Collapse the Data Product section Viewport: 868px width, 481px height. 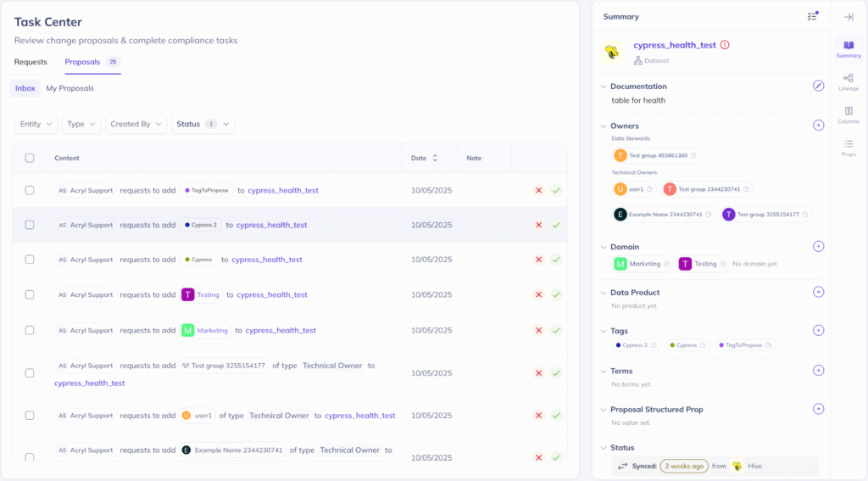pyautogui.click(x=604, y=293)
